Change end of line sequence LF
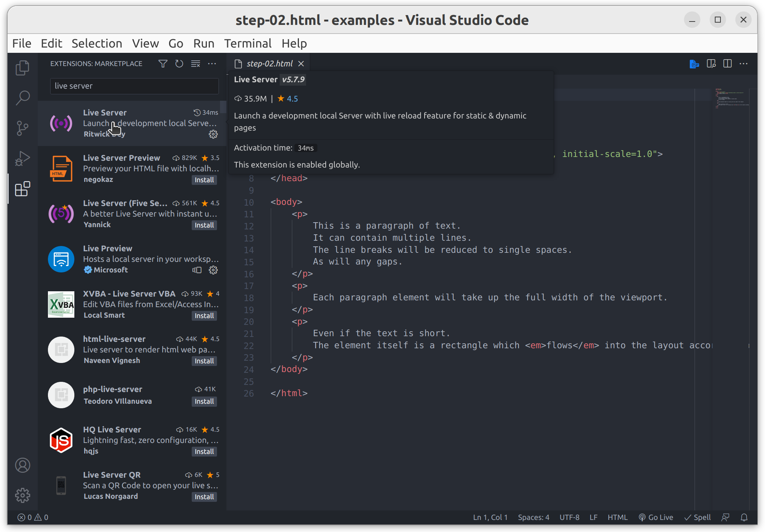Image resolution: width=765 pixels, height=532 pixels. tap(594, 517)
